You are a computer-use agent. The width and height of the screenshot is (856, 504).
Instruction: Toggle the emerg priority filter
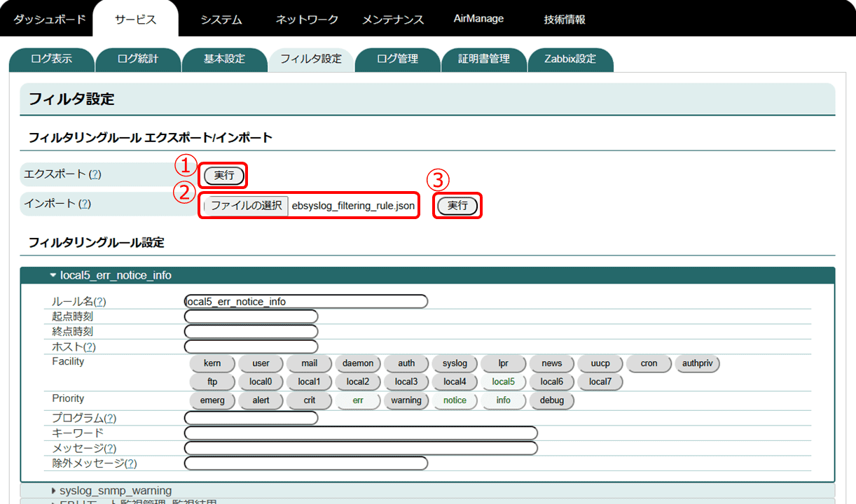[212, 400]
